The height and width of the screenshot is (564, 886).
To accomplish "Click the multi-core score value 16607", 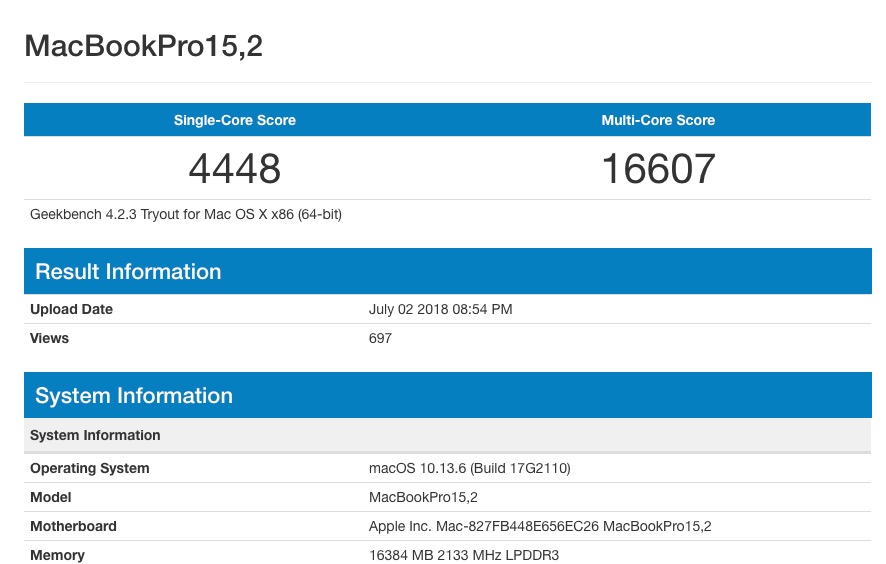I will point(658,168).
